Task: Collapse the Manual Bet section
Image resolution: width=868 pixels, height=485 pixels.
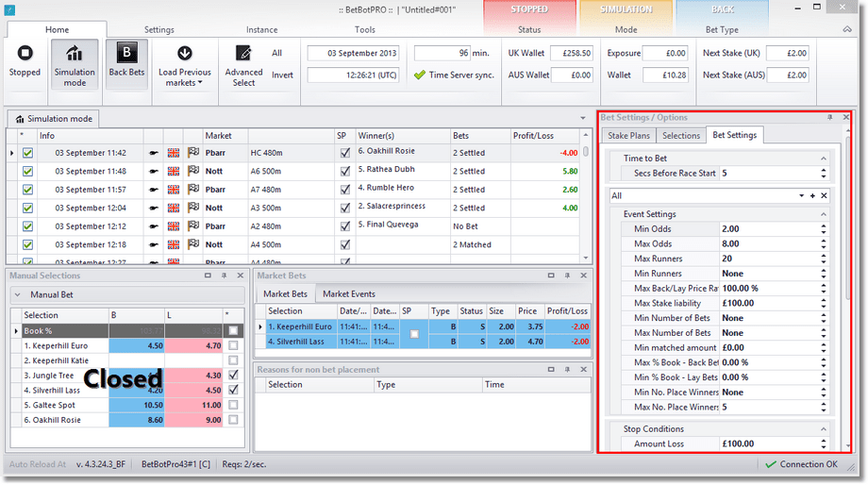Action: (18, 294)
